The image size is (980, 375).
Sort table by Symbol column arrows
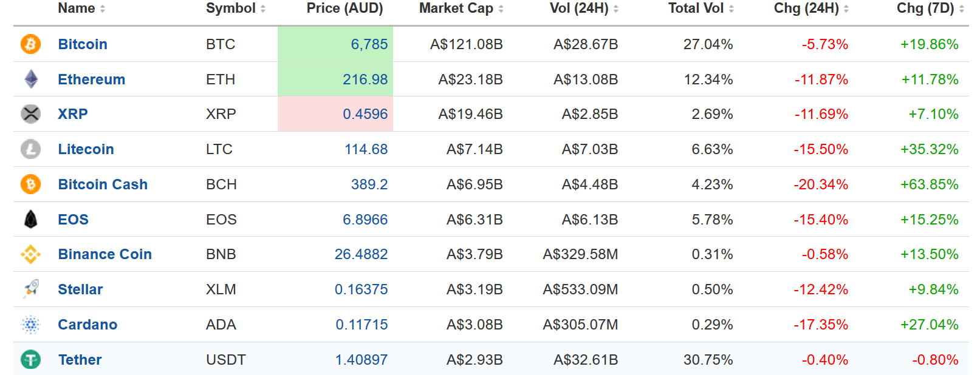pyautogui.click(x=263, y=8)
